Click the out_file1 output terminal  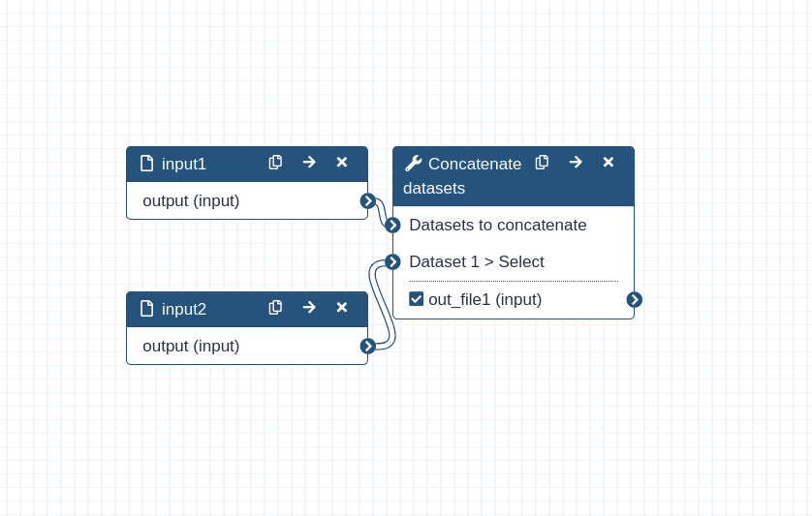click(x=635, y=300)
